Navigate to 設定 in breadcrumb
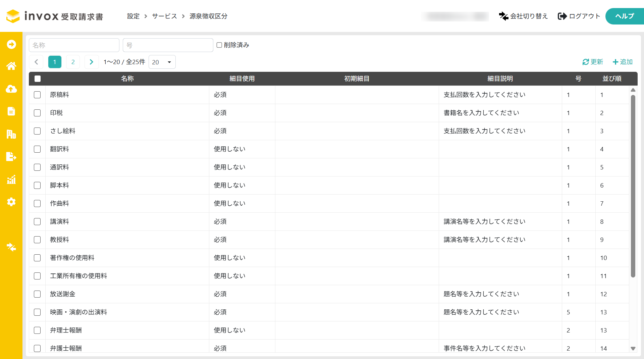 pyautogui.click(x=133, y=16)
